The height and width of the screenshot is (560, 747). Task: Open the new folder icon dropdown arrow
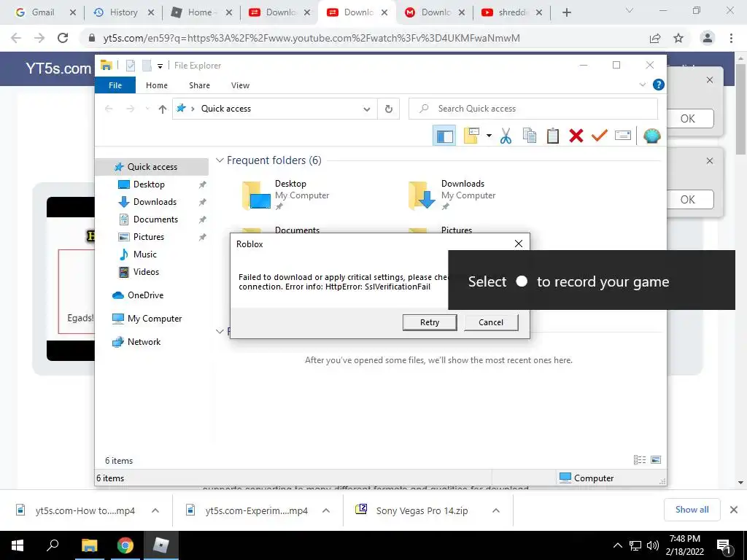click(x=489, y=136)
